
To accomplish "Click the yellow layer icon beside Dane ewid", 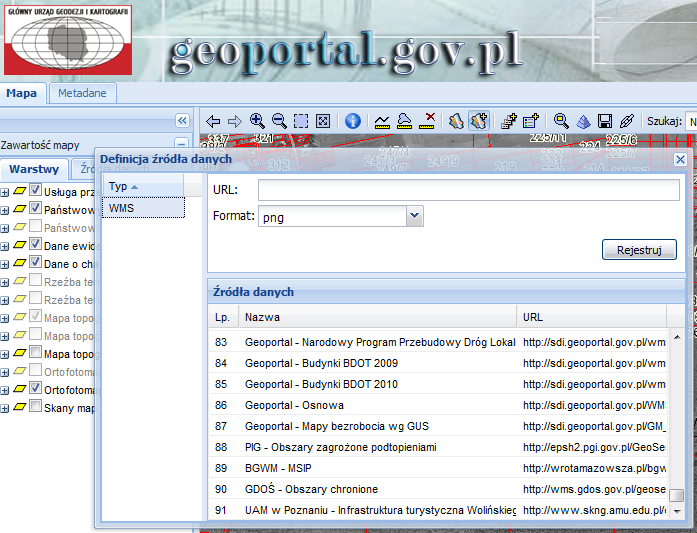I will (20, 244).
